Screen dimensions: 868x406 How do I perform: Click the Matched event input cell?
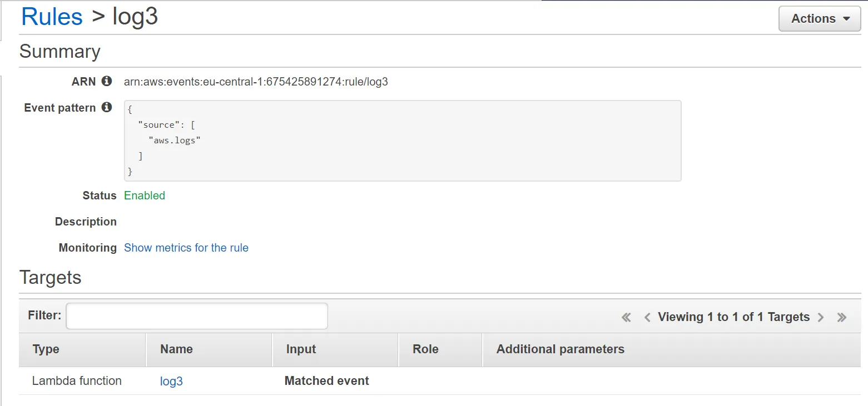(x=326, y=381)
